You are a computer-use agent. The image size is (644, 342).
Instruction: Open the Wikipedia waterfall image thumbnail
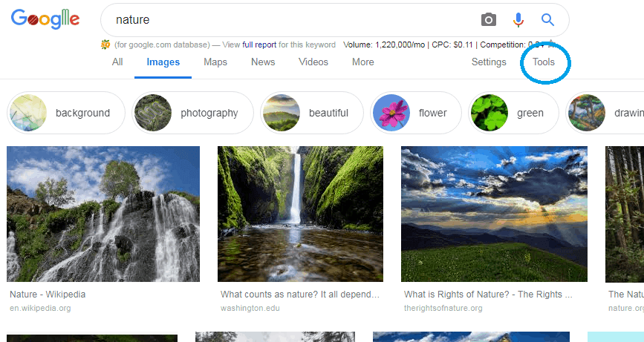[x=103, y=214]
